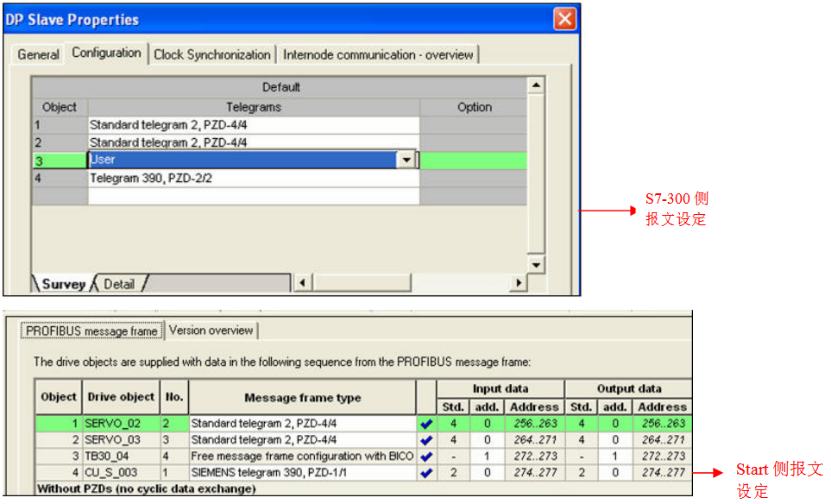Click Without PZDs (no cyclic data exchange) row
Image resolution: width=831 pixels, height=504 pixels.
coord(363,488)
